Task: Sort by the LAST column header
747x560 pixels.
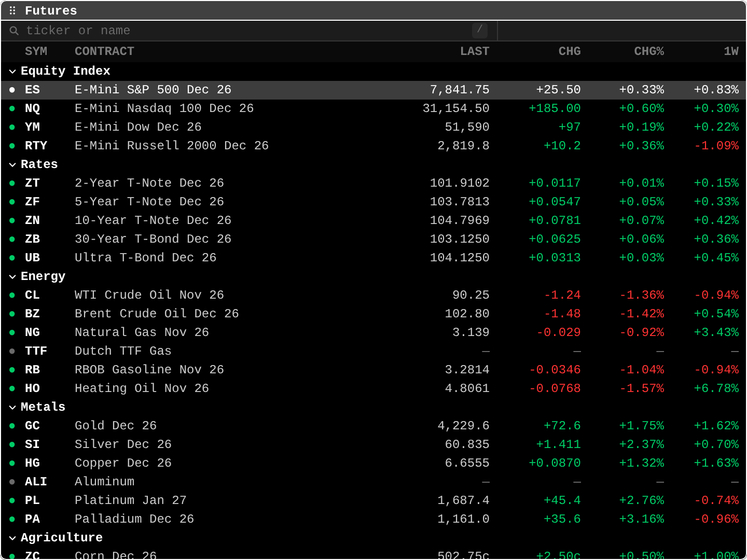Action: (x=475, y=51)
